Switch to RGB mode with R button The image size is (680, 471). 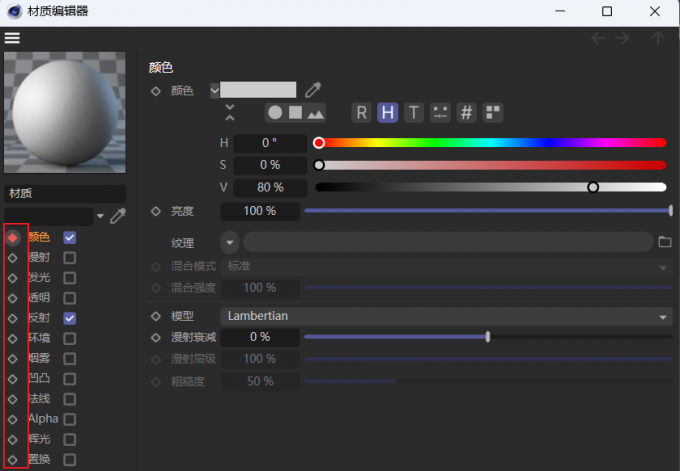(362, 113)
